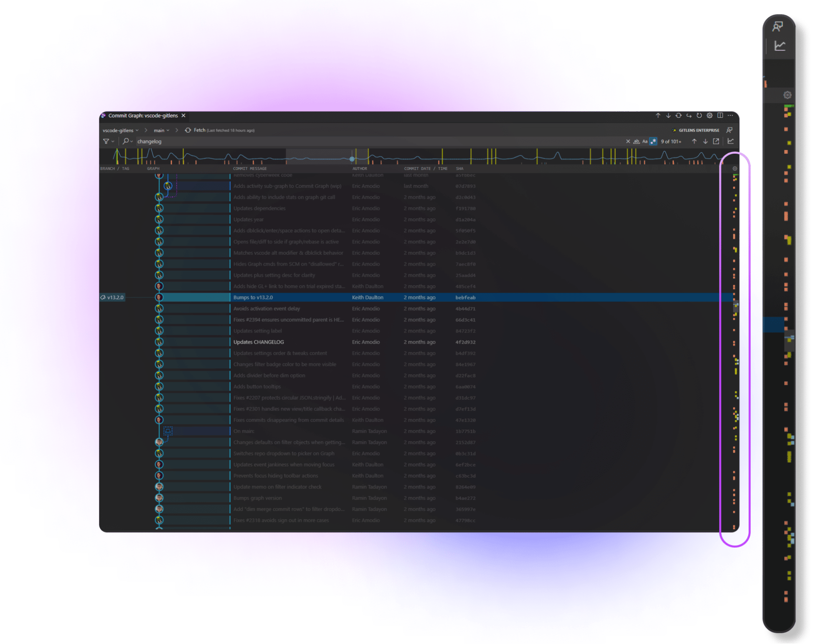Viewport: 835px width, 644px height.
Task: Open the main branch dropdown
Action: 161,130
